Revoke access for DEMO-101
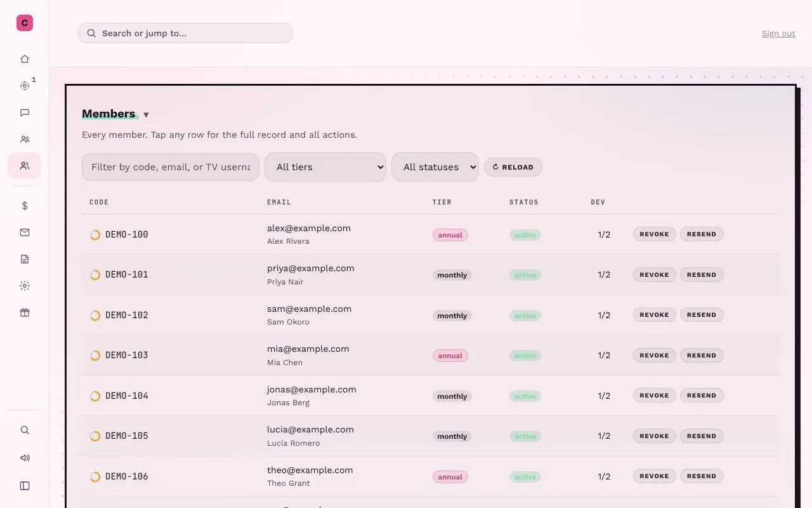 click(655, 275)
